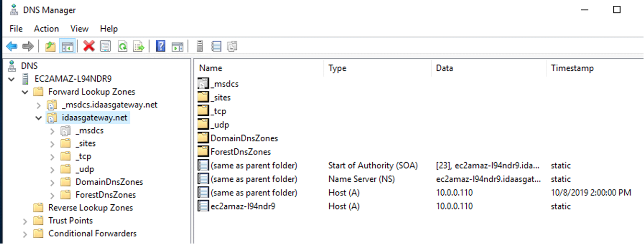Toggle the Show/Hide Action Pane button
This screenshot has height=244, width=644.
point(178,46)
